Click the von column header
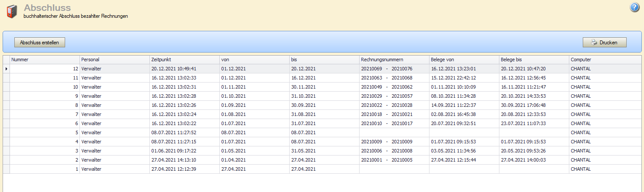Image resolution: width=644 pixels, height=192 pixels. [x=254, y=60]
